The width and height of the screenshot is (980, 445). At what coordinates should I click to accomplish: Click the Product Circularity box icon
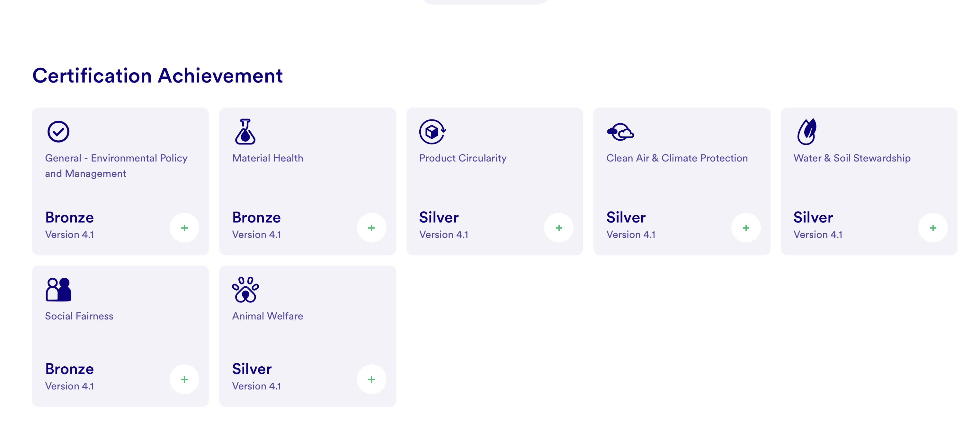pos(432,132)
